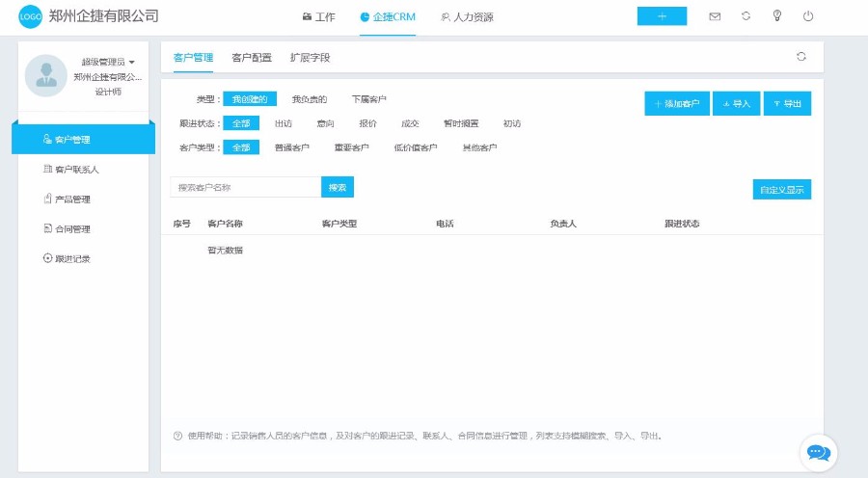Open 自定义显示 column settings
The height and width of the screenshot is (478, 868).
[781, 190]
